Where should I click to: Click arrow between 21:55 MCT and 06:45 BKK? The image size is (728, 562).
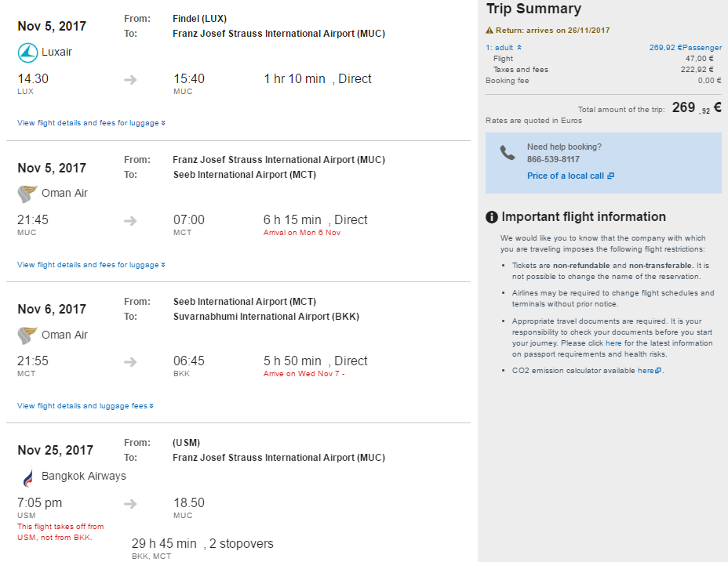click(x=130, y=362)
